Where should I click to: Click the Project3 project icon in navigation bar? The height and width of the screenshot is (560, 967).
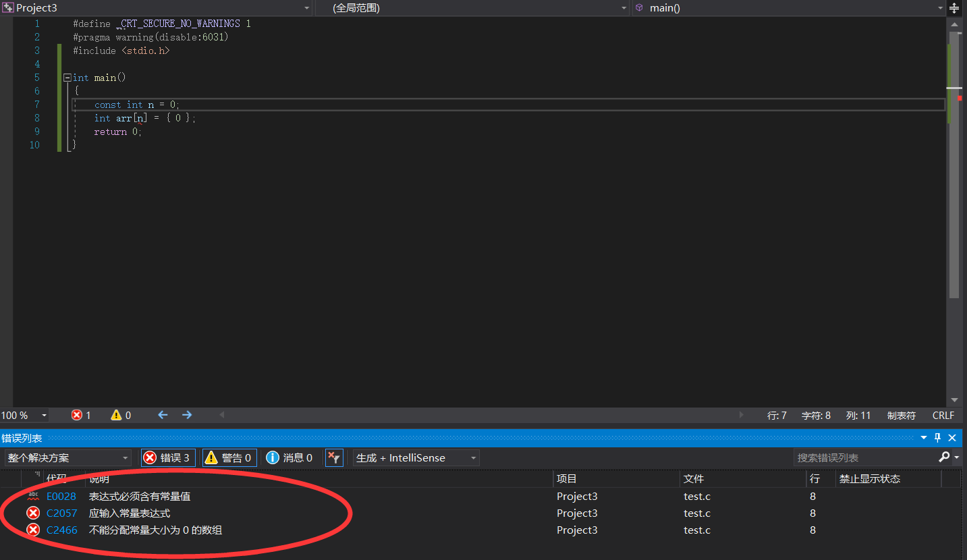tap(8, 8)
